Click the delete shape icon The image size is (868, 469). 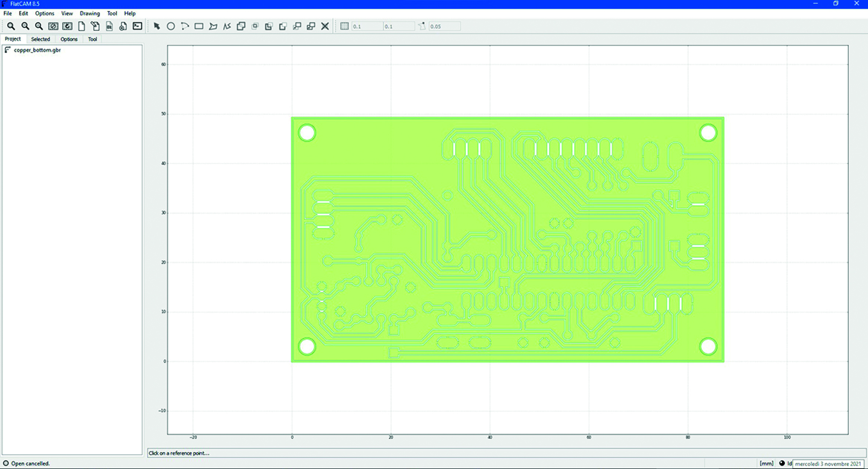[x=325, y=26]
